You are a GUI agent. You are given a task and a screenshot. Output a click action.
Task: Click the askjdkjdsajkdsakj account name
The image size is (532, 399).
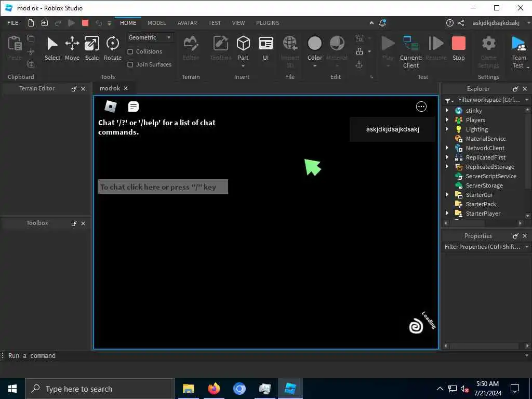tap(496, 23)
